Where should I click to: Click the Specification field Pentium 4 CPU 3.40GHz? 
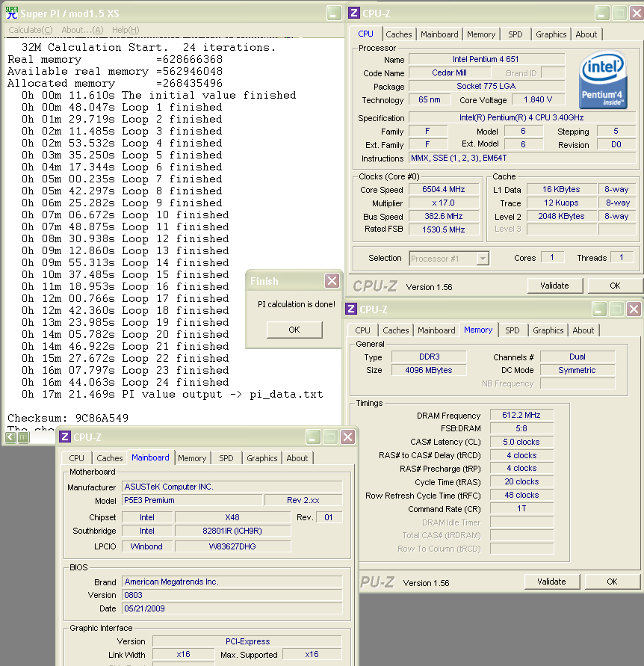click(x=521, y=117)
